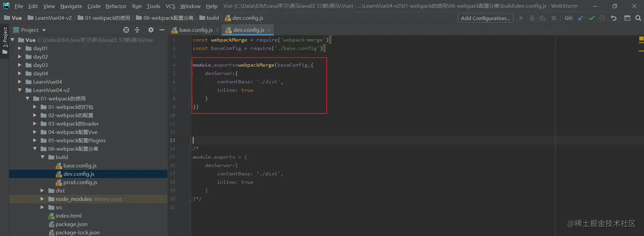The height and width of the screenshot is (236, 644).
Task: Click the LearnVue04-v2 breadcrumb
Action: [49, 18]
